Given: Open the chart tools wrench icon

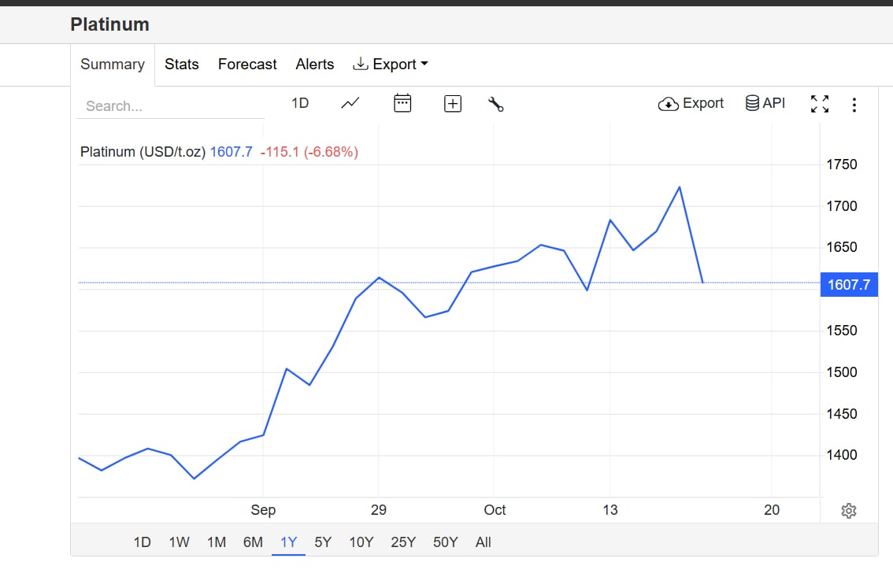Looking at the screenshot, I should click(x=495, y=104).
